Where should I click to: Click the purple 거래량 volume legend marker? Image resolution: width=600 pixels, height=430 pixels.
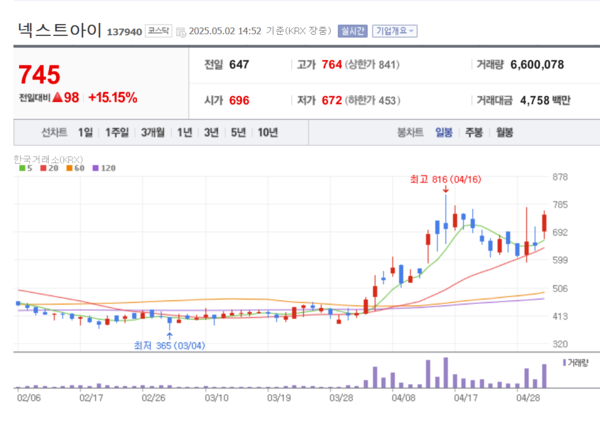[x=564, y=362]
